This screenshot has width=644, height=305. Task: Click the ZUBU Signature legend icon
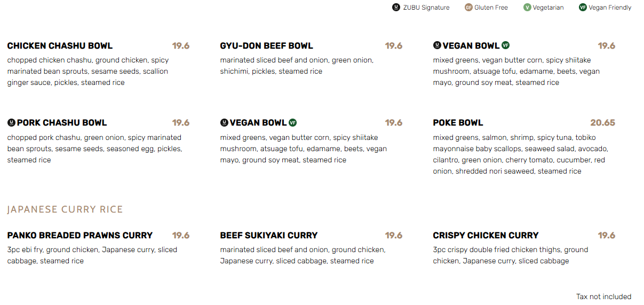[396, 7]
